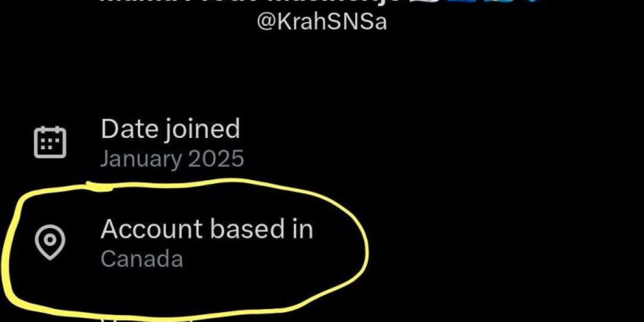Viewport: 644px width, 322px height.
Task: Tap the word "Account" in the location label
Action: (152, 230)
